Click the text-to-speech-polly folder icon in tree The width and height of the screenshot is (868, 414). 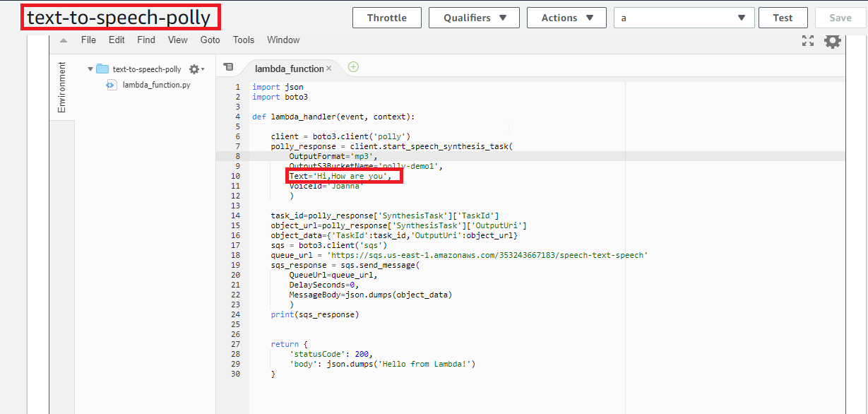point(102,69)
